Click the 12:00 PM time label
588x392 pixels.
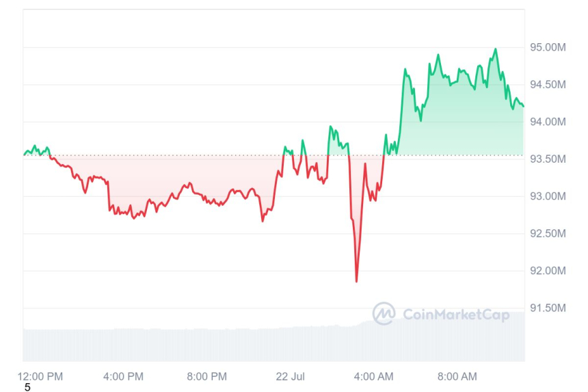[40, 376]
